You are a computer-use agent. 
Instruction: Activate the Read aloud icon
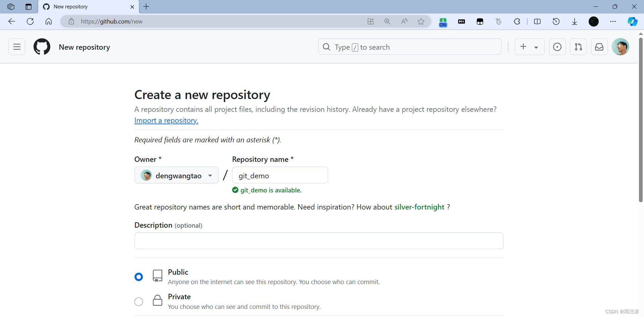pos(404,21)
